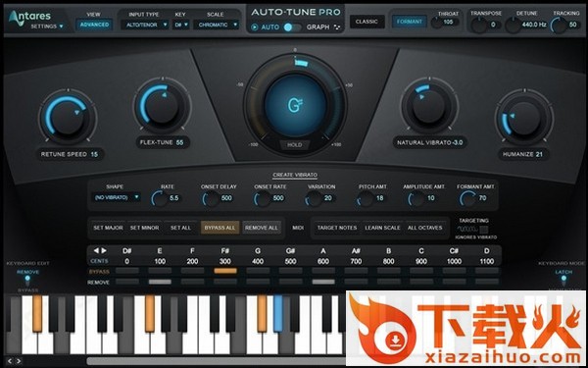Open the Settings dropdown menu
This screenshot has width=588, height=368.
(47, 26)
